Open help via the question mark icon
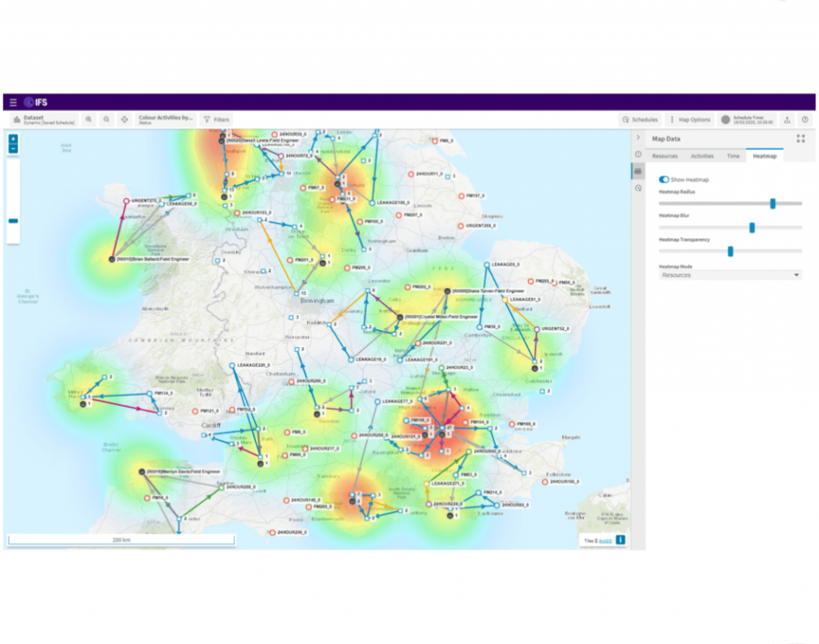This screenshot has width=819, height=644. point(805,119)
